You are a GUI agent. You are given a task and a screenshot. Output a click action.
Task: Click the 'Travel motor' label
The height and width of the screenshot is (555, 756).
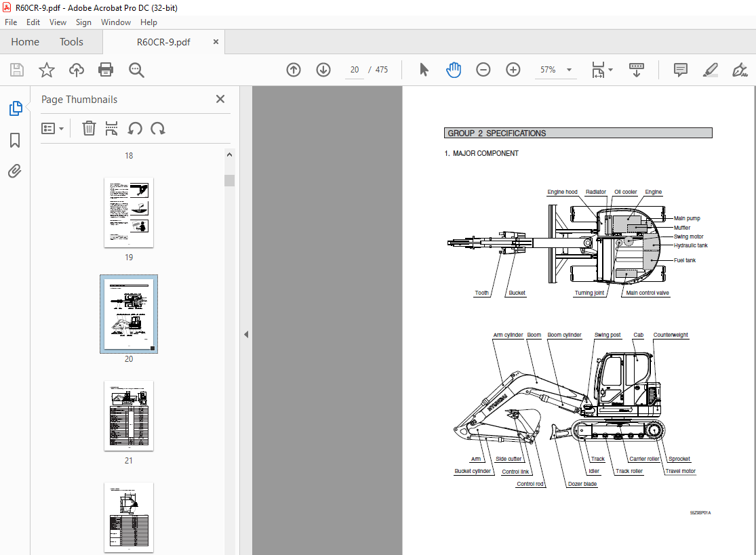click(x=680, y=471)
